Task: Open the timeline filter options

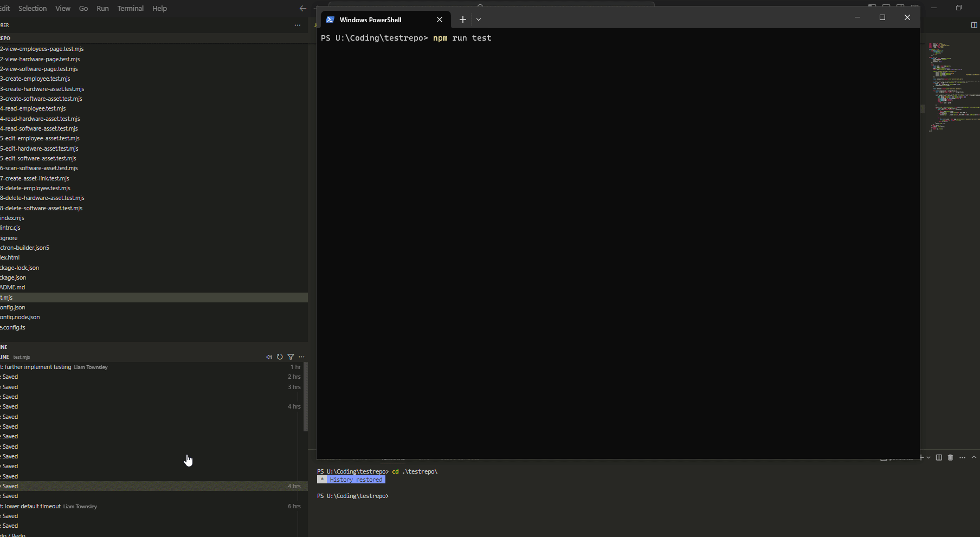Action: click(291, 357)
